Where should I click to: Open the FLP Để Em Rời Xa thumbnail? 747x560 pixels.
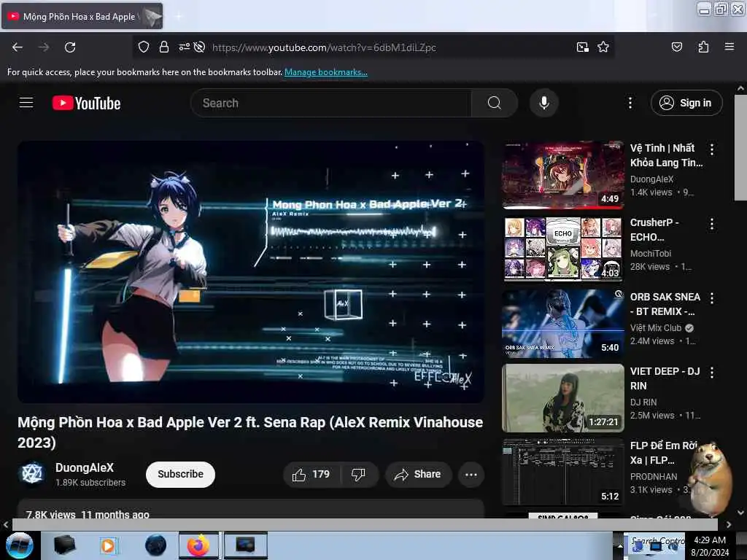(x=562, y=472)
